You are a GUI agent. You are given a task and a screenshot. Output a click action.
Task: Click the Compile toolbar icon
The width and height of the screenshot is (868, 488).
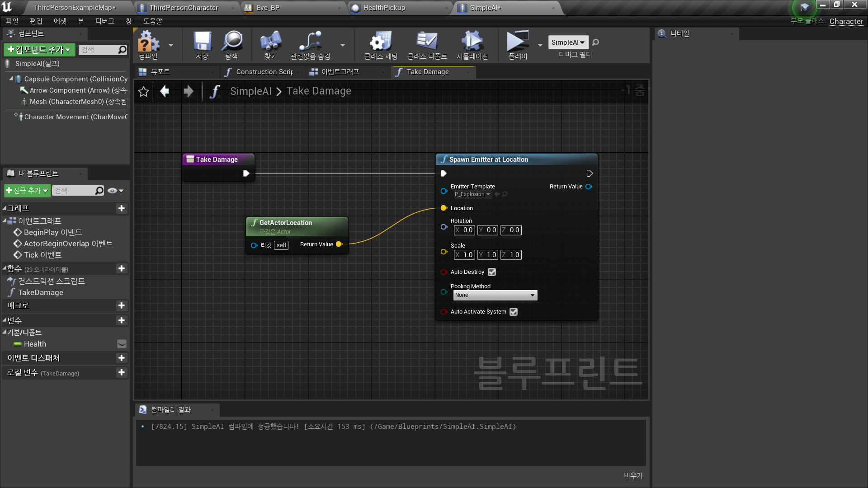click(148, 42)
